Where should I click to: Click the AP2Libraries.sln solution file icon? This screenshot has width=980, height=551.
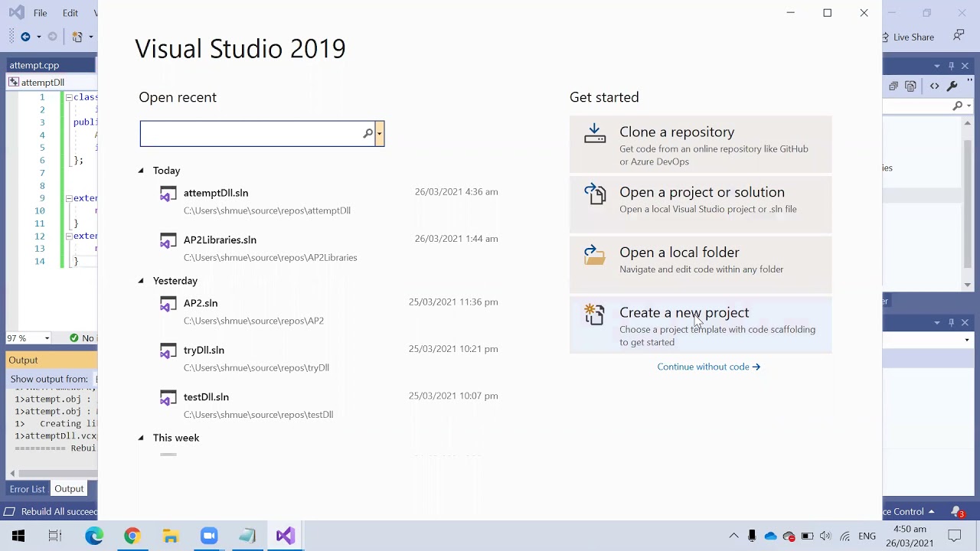pos(168,241)
